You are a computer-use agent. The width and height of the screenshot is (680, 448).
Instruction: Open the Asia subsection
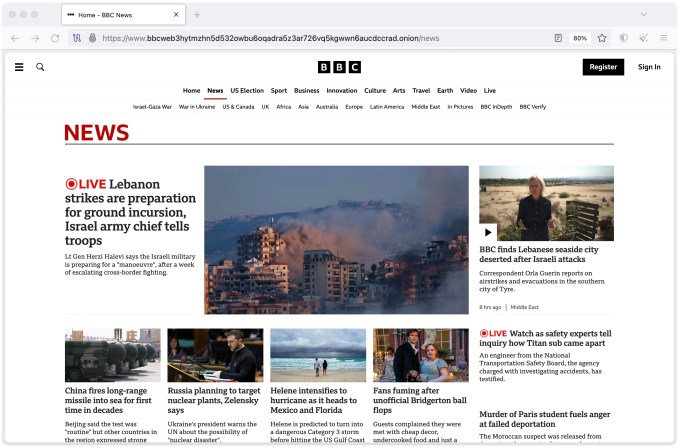point(304,107)
